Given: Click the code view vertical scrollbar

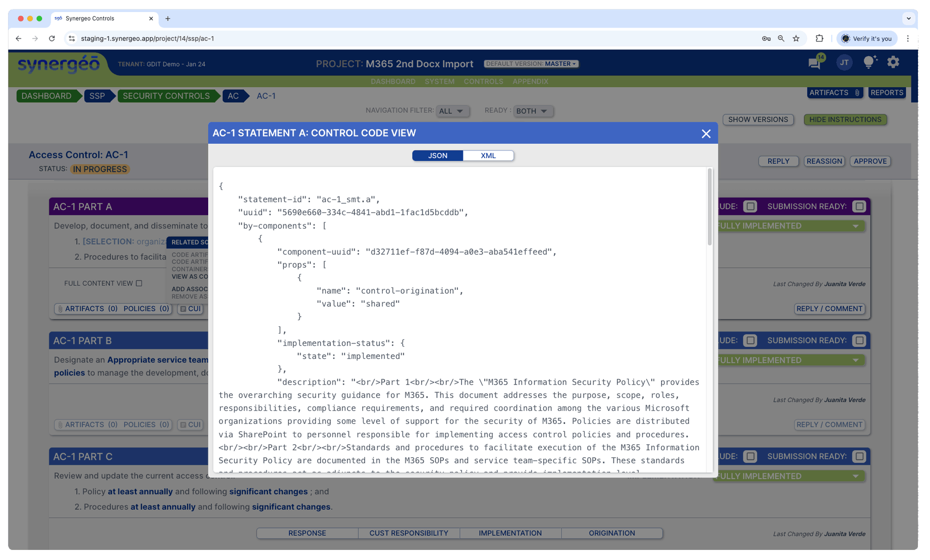Looking at the screenshot, I should point(709,207).
